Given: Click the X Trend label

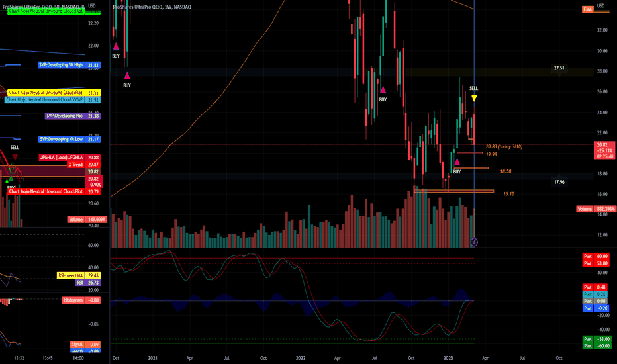Looking at the screenshot, I should point(75,165).
